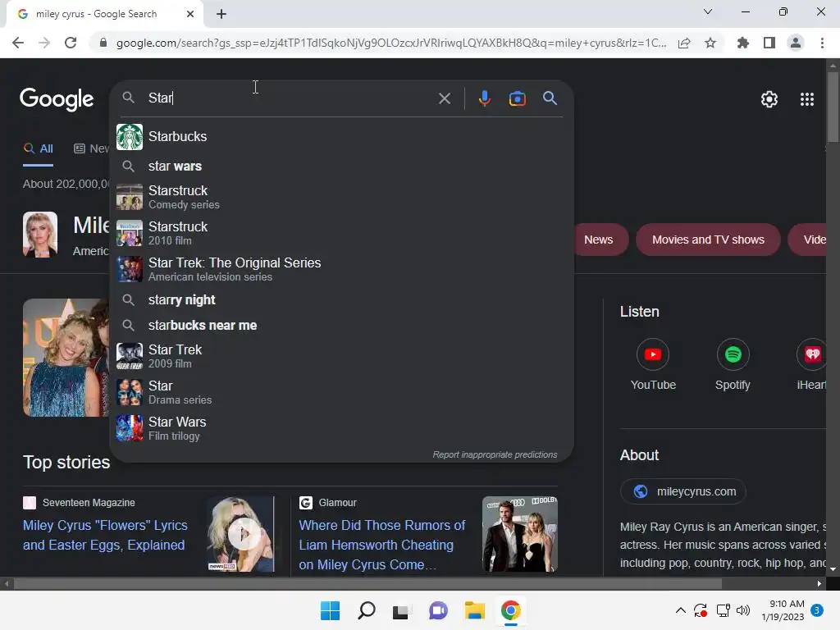Open Chrome extensions puzzle icon
The image size is (840, 630).
pyautogui.click(x=743, y=43)
